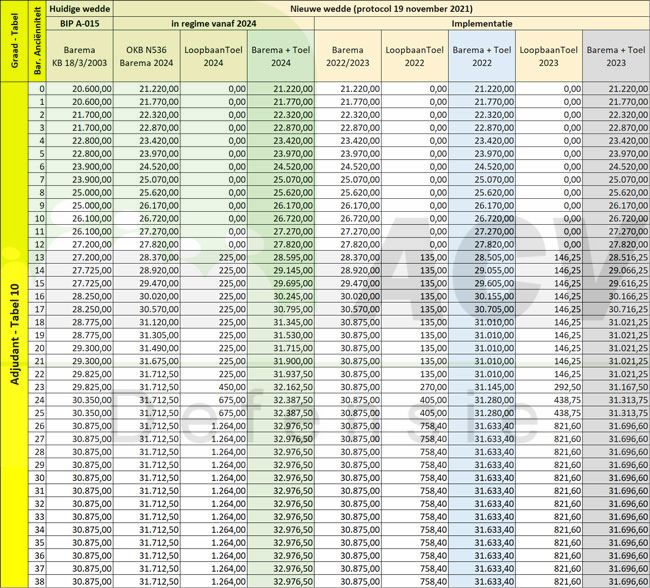Click the 31.145,00 cell in row 23
Image resolution: width=650 pixels, height=588 pixels.
pyautogui.click(x=482, y=387)
